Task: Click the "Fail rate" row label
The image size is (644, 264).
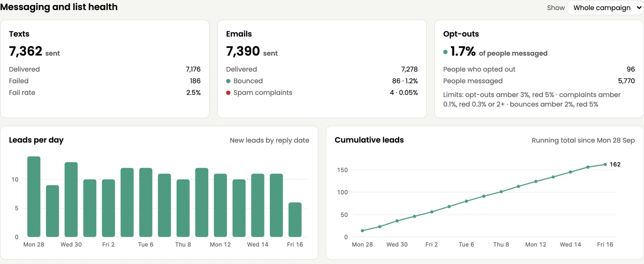Action: point(22,93)
